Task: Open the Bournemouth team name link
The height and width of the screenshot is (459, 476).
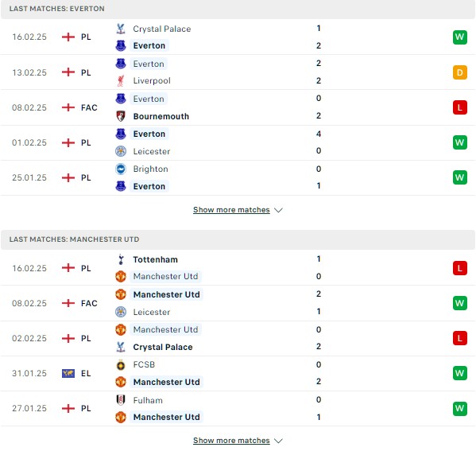Action: coord(161,116)
